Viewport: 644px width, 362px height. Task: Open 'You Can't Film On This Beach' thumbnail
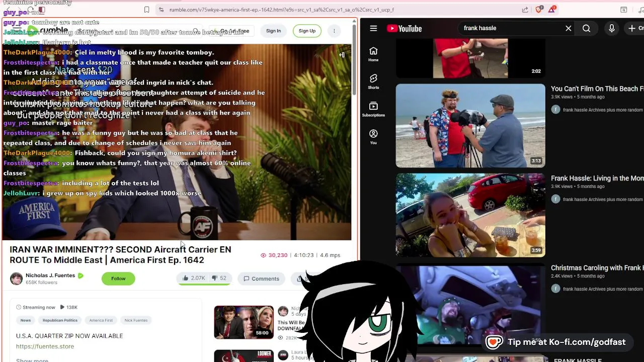470,126
